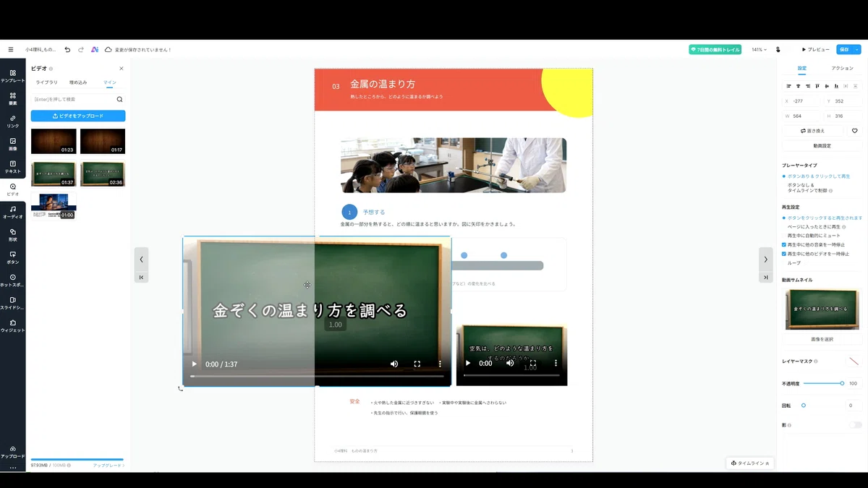The image size is (868, 488).
Task: Open the AI assistant icon
Action: click(95, 50)
